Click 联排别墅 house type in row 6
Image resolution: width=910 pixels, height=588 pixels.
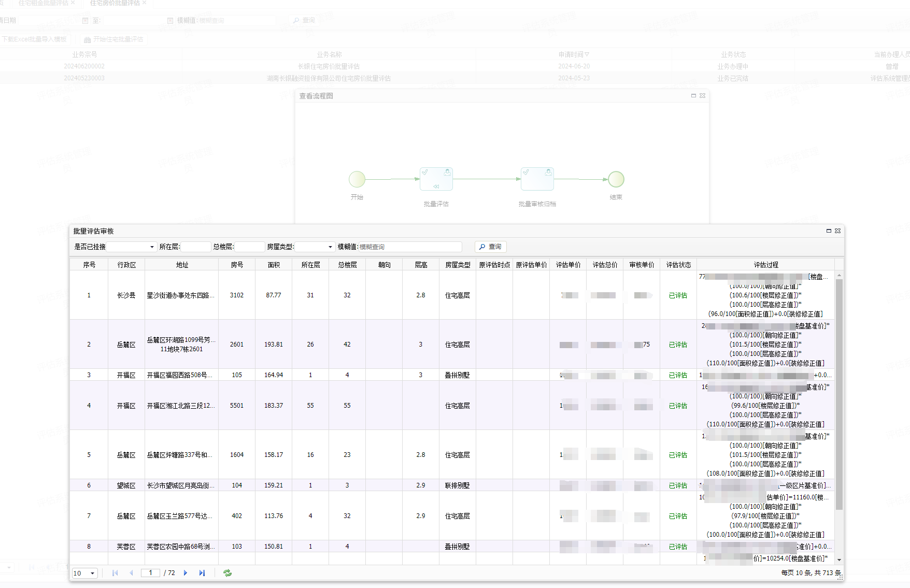coord(457,485)
